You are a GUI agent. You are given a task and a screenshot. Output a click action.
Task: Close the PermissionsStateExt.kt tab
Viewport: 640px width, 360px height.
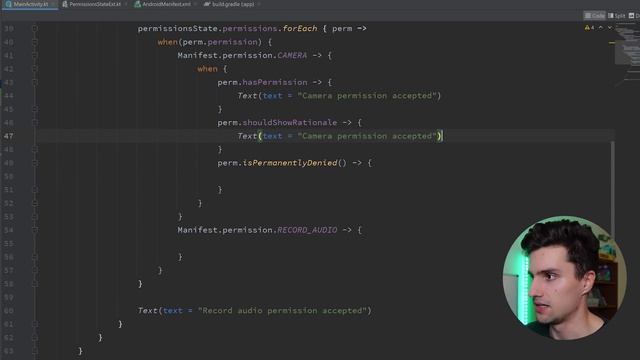click(x=125, y=4)
